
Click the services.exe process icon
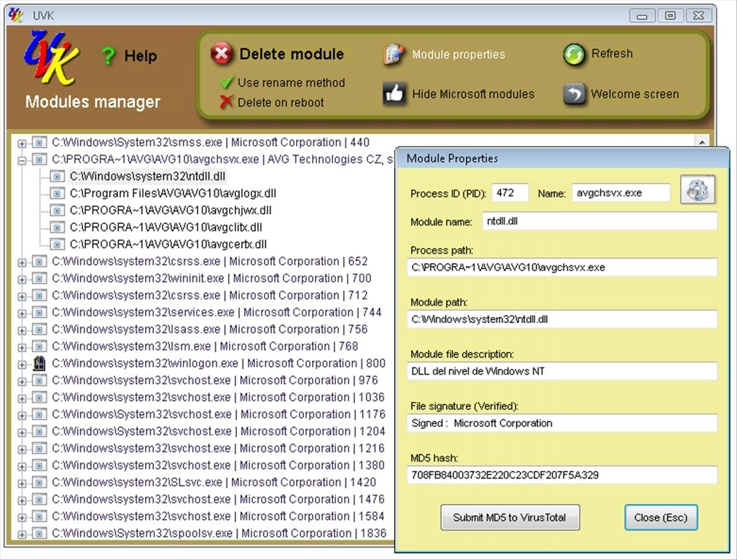coord(39,313)
